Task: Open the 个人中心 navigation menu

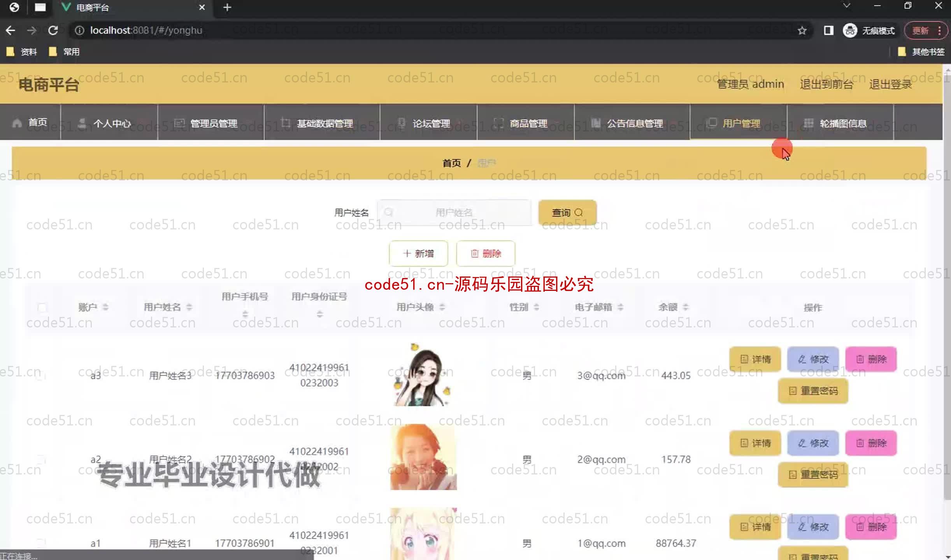Action: click(109, 122)
